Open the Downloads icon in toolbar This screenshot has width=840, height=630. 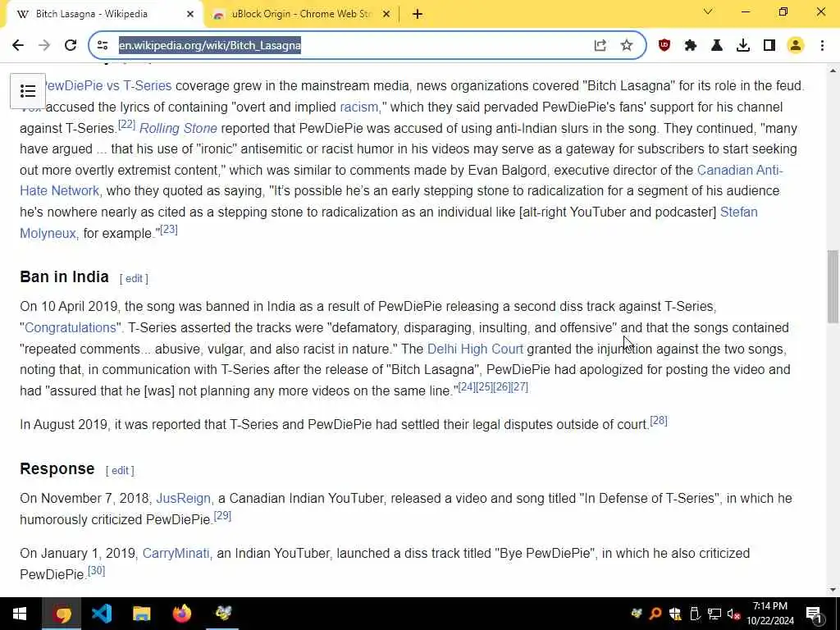coord(743,46)
